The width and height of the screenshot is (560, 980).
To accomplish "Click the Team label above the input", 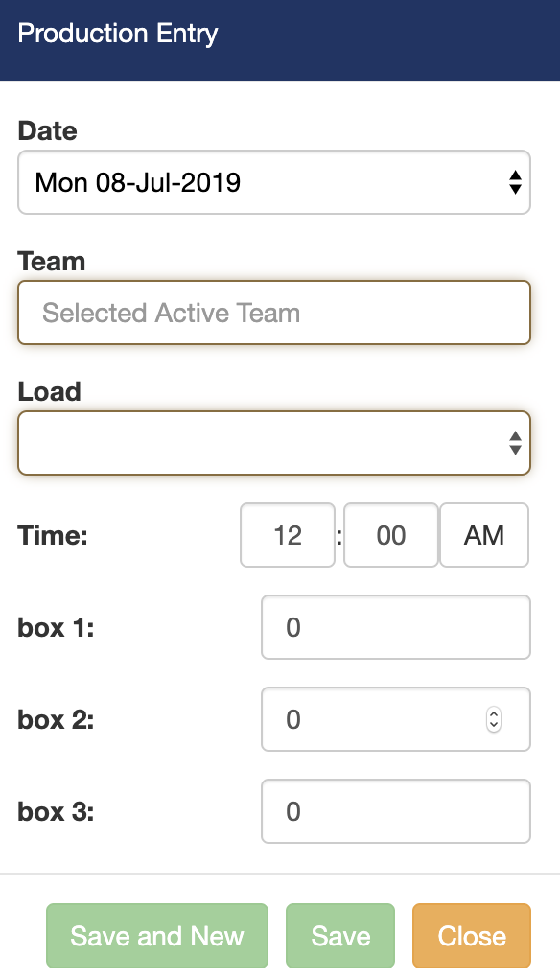I will click(x=52, y=262).
